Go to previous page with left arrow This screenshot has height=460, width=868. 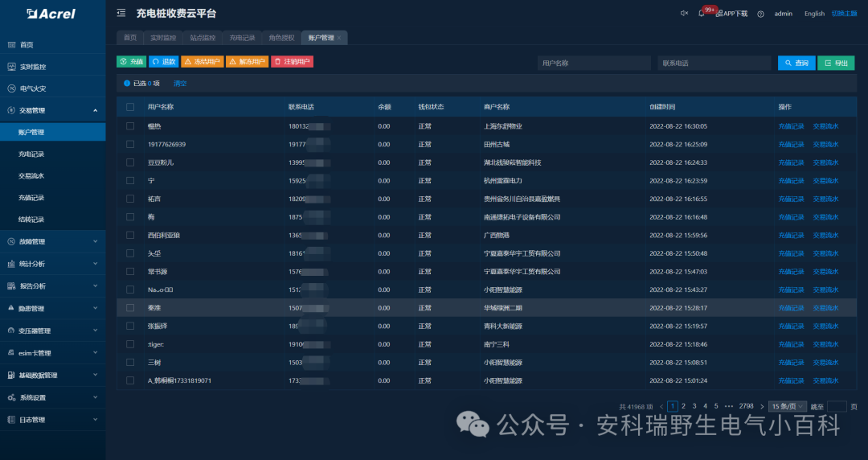661,407
